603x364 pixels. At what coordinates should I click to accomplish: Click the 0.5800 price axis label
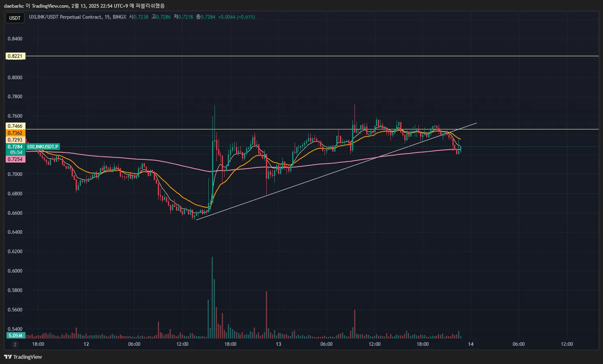coord(15,290)
